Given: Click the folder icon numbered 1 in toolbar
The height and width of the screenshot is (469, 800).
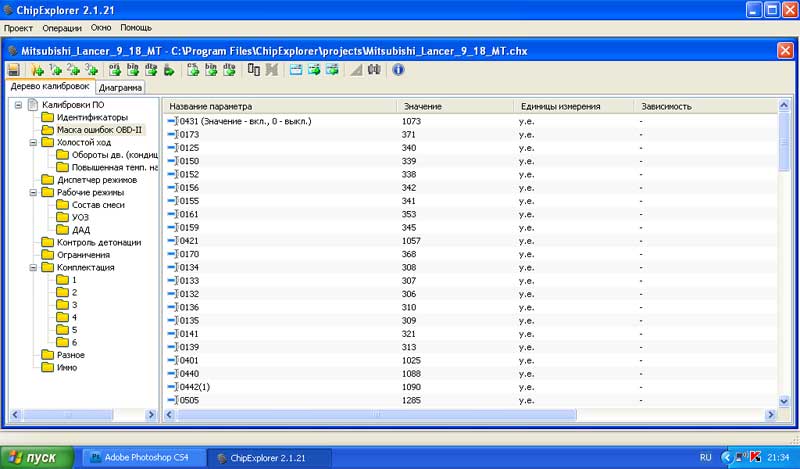Looking at the screenshot, I should pos(55,70).
